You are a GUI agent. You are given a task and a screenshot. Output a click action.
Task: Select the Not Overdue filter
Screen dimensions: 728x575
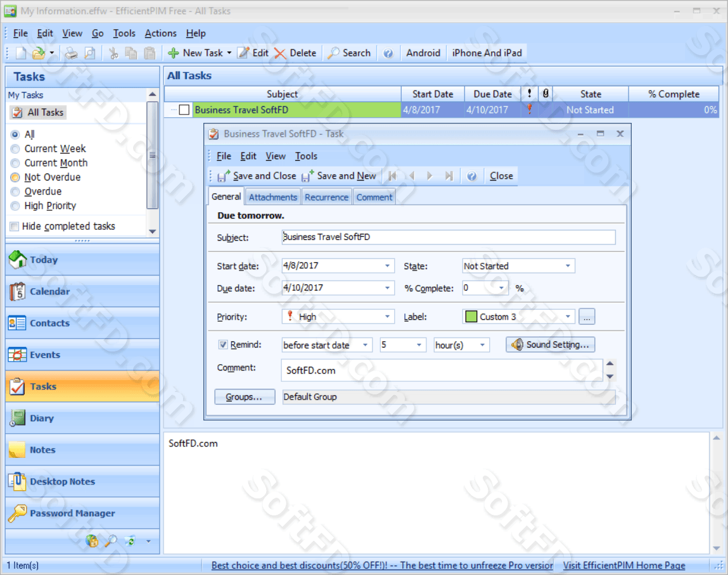(x=15, y=177)
